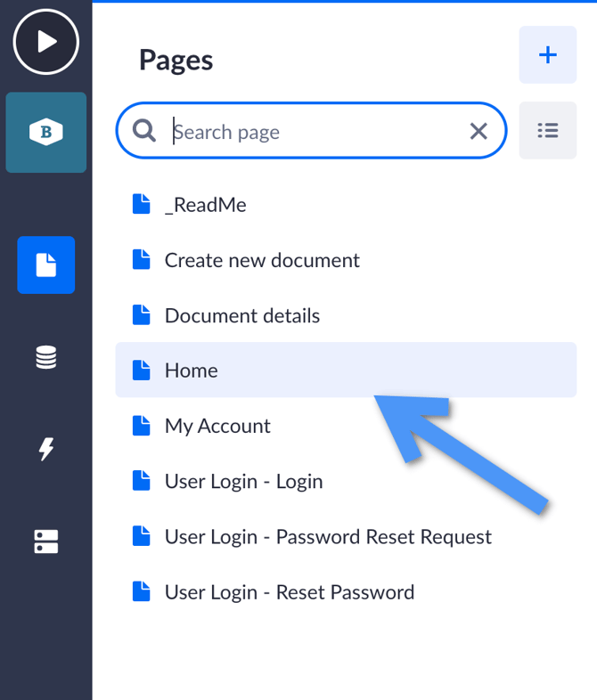Open User Login - Password Reset Request page

(328, 536)
